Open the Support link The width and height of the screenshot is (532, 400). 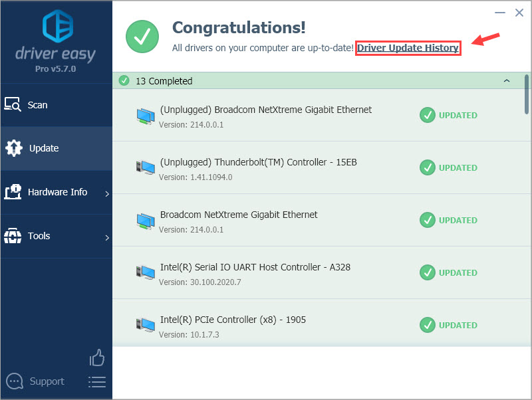click(47, 381)
